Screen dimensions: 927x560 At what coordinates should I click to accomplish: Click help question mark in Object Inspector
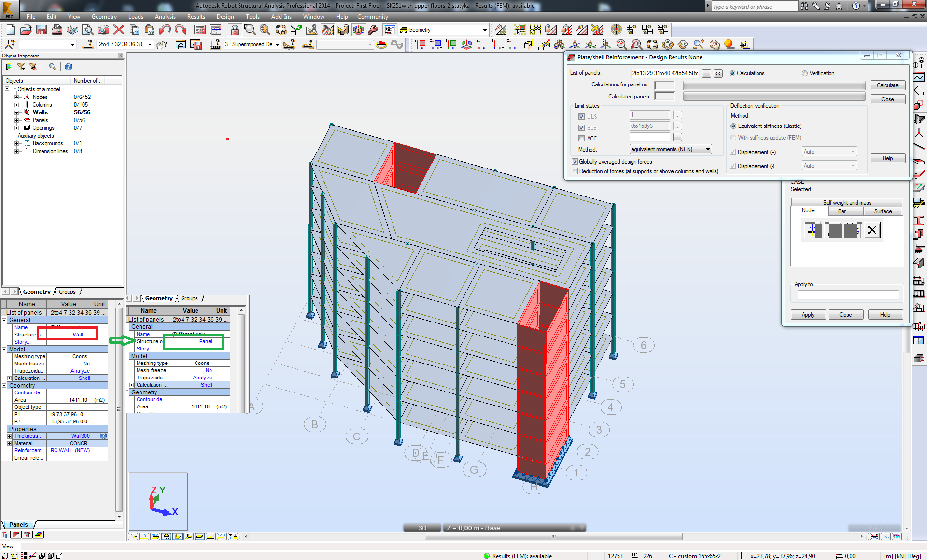click(69, 67)
